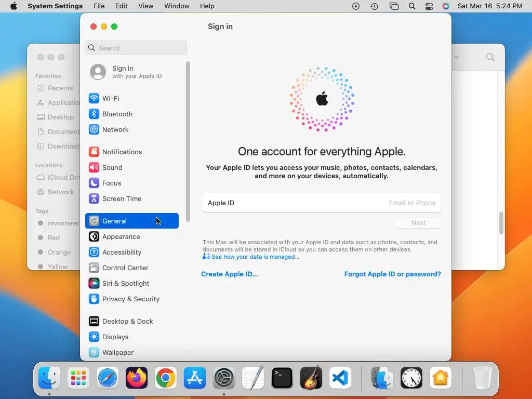The height and width of the screenshot is (399, 532).
Task: Click System Settings icon in the Dock
Action: pos(224,378)
